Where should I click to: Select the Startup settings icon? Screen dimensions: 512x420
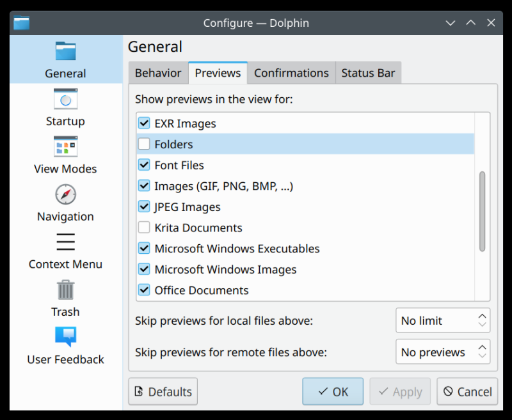click(65, 99)
